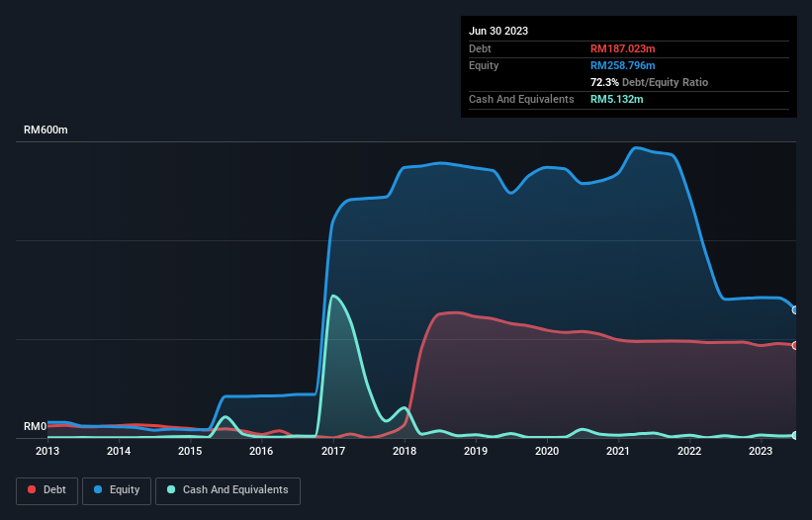Click the blue Equity legend dot

click(x=98, y=489)
